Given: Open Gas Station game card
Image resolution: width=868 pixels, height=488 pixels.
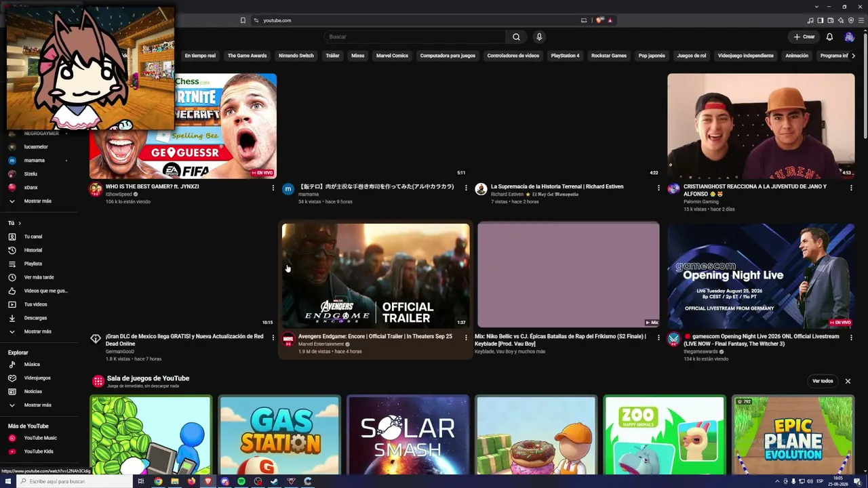Looking at the screenshot, I should coord(279,435).
